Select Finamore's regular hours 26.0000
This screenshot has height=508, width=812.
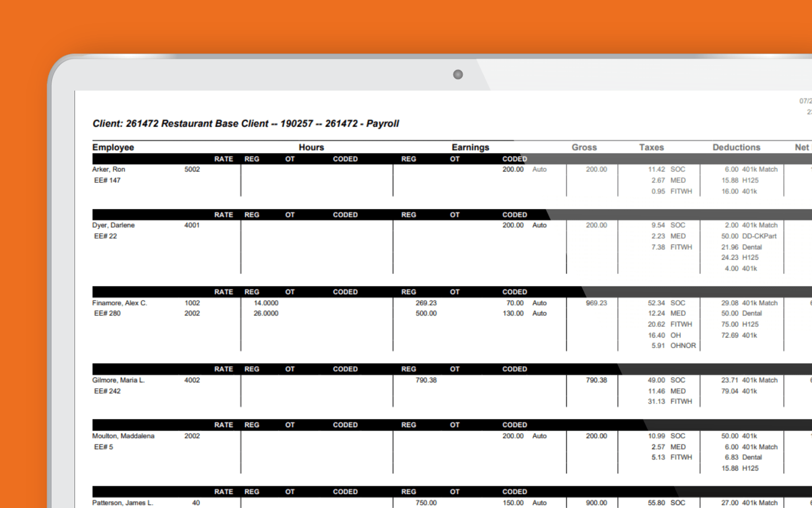pos(266,313)
